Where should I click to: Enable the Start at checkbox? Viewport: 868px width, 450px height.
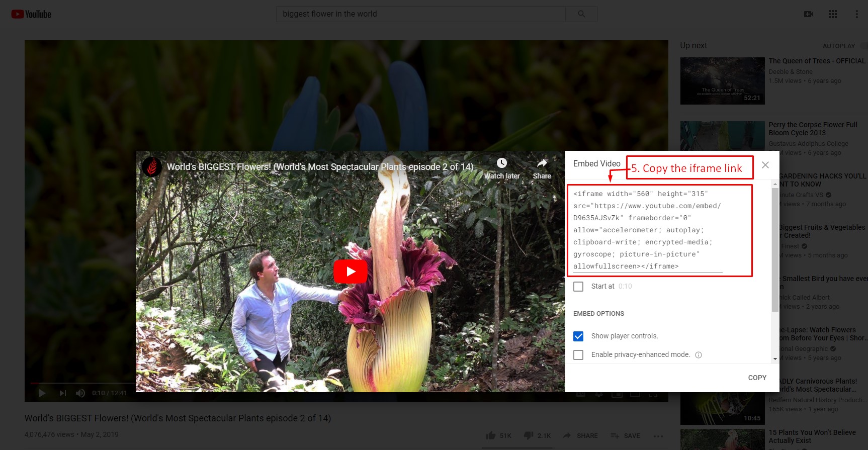pos(578,287)
